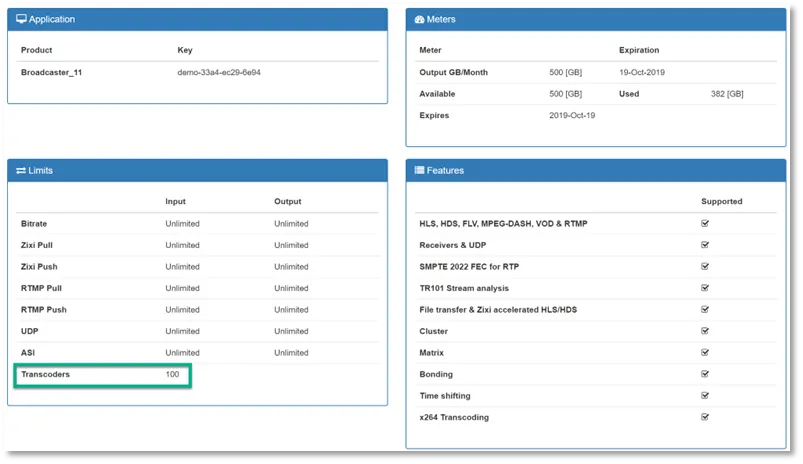Click the Output GB/Month label
Image resolution: width=803 pixels, height=464 pixels.
click(454, 72)
